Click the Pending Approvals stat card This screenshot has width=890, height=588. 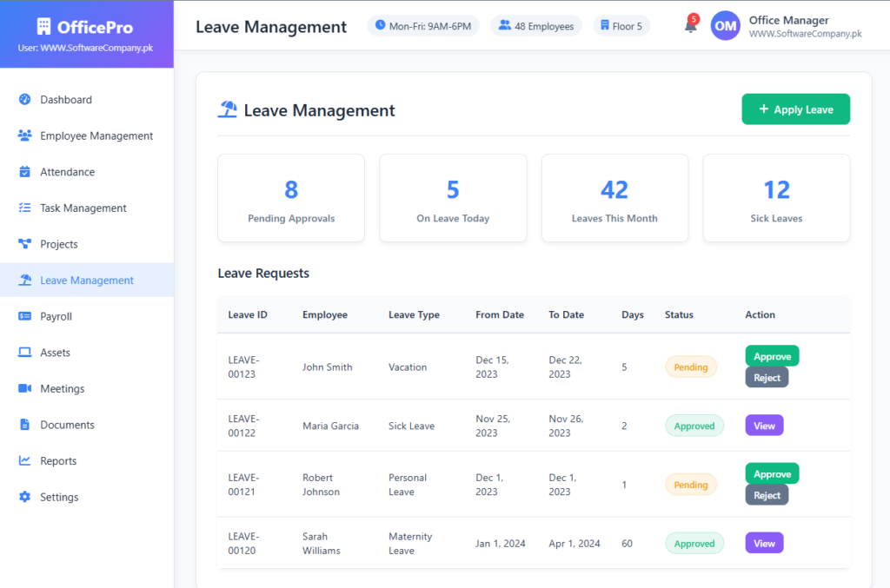coord(291,198)
